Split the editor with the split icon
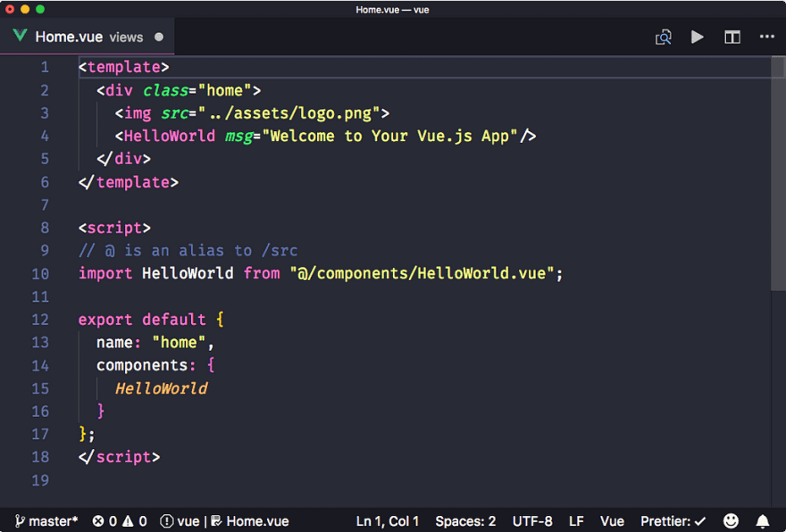This screenshot has width=786, height=532. 732,37
